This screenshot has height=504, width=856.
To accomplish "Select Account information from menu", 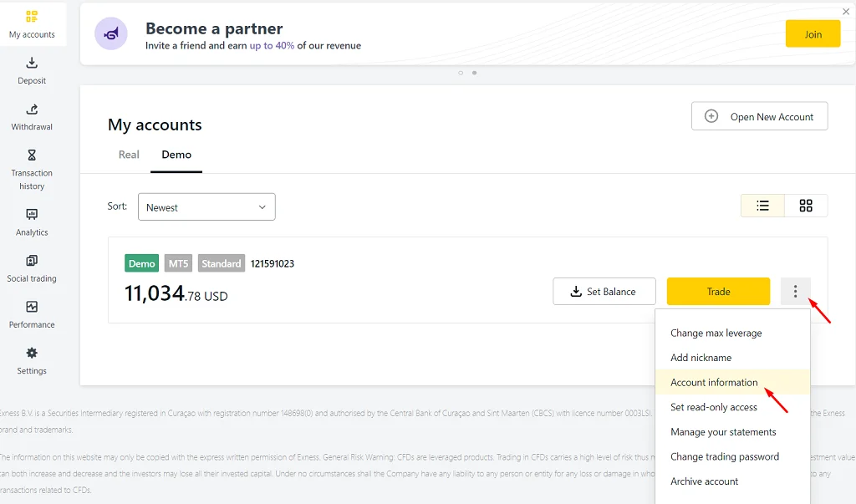I will coord(714,382).
